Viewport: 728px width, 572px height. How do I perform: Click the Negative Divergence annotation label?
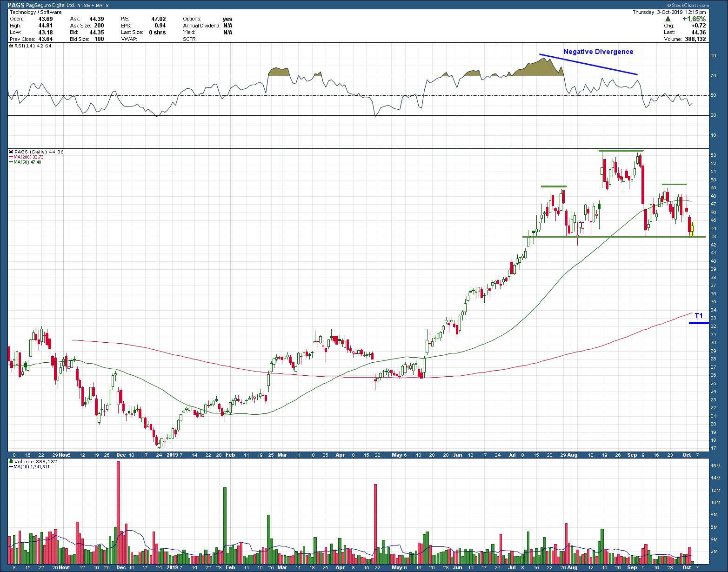598,52
